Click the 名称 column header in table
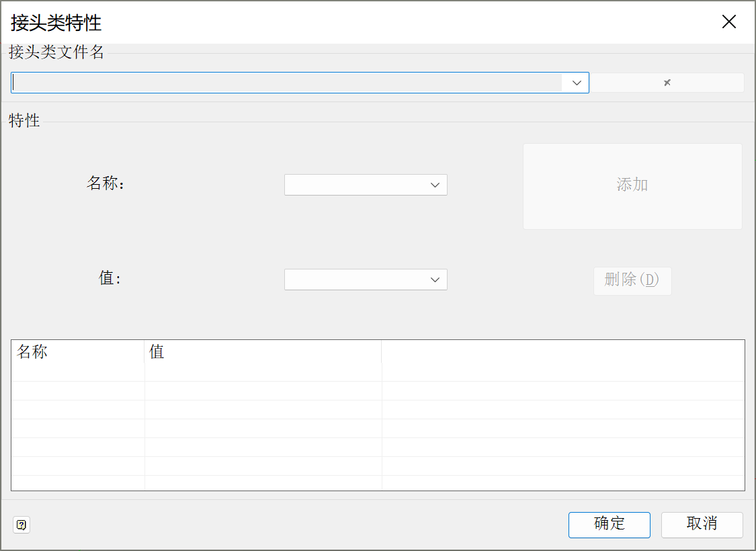This screenshot has height=551, width=756. pyautogui.click(x=78, y=351)
